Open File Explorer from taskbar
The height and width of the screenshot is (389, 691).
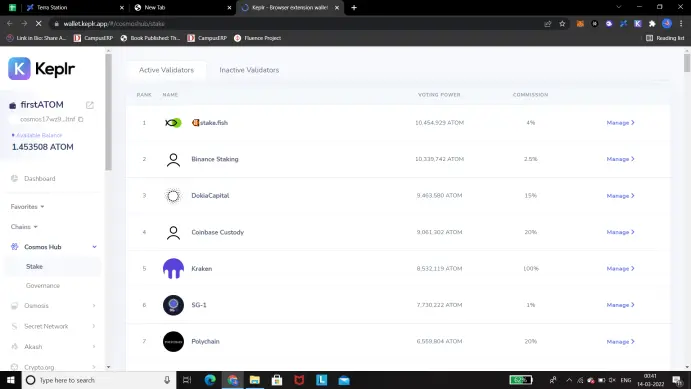(x=255, y=380)
